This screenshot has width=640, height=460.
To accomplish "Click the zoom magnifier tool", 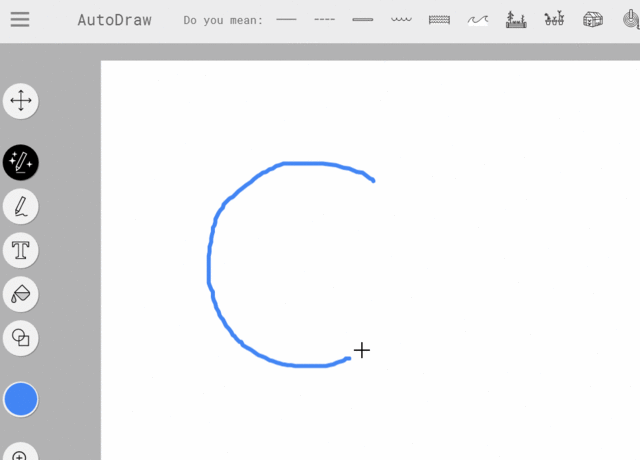I will click(21, 451).
